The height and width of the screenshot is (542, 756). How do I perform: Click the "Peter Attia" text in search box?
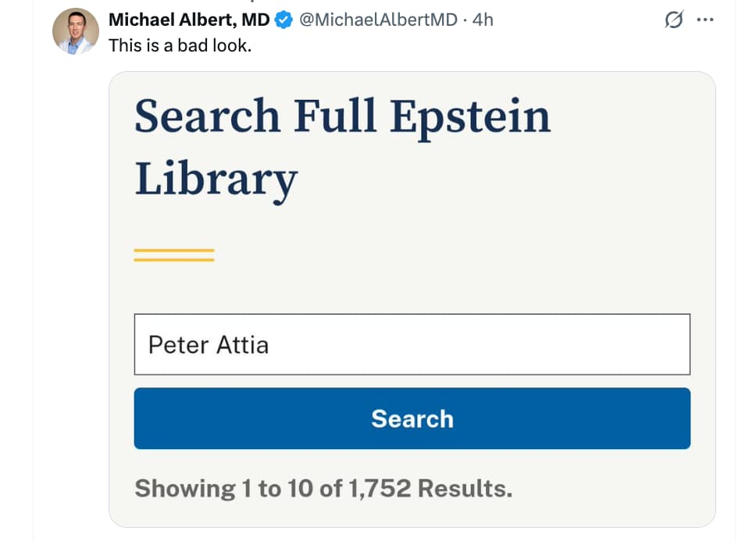pos(209,344)
